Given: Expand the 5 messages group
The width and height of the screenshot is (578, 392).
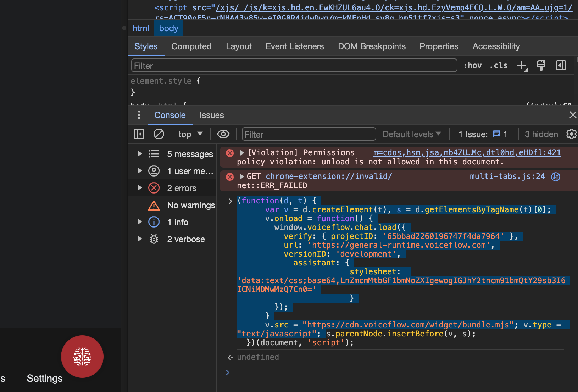Looking at the screenshot, I should pyautogui.click(x=140, y=154).
